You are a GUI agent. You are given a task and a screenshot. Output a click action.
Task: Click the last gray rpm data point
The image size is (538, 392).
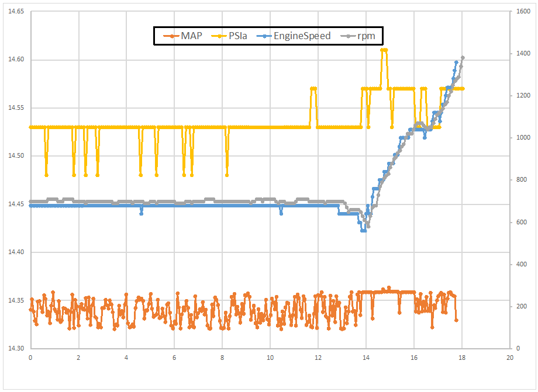(x=463, y=58)
